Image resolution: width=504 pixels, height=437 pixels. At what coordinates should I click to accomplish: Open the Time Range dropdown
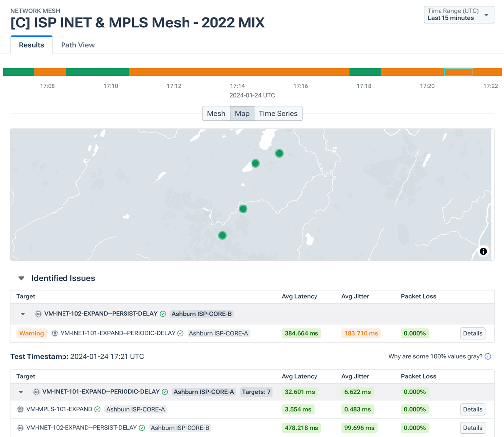click(458, 14)
